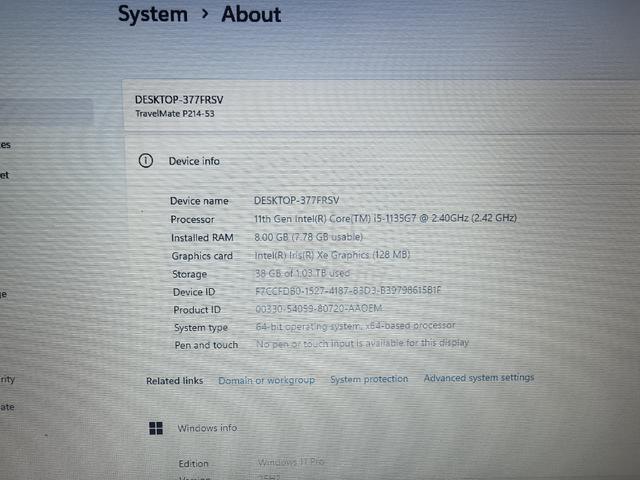Click the Edition label under Windows info

click(x=193, y=464)
